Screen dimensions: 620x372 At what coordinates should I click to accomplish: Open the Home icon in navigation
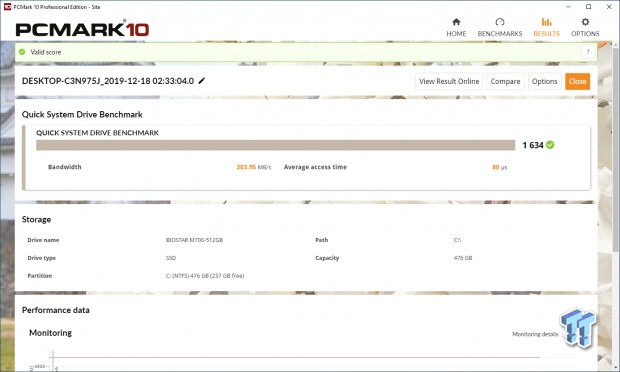(456, 22)
